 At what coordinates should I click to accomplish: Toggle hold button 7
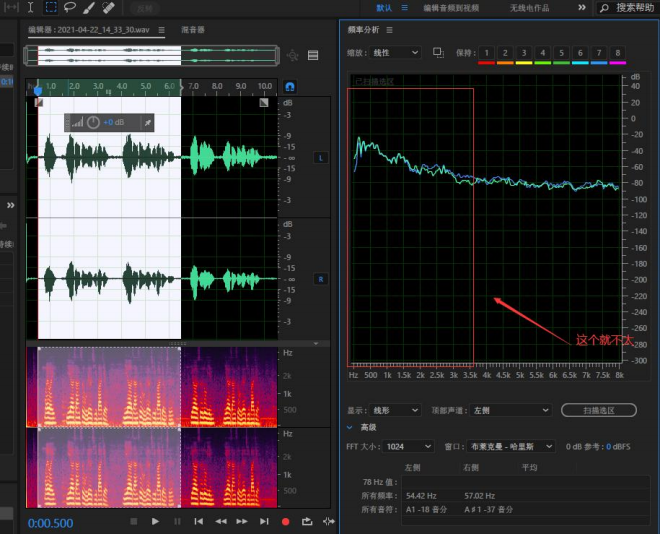(x=599, y=53)
